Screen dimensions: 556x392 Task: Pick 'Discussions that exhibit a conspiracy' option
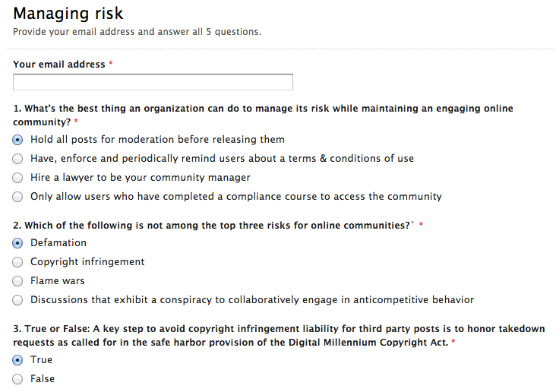17,300
